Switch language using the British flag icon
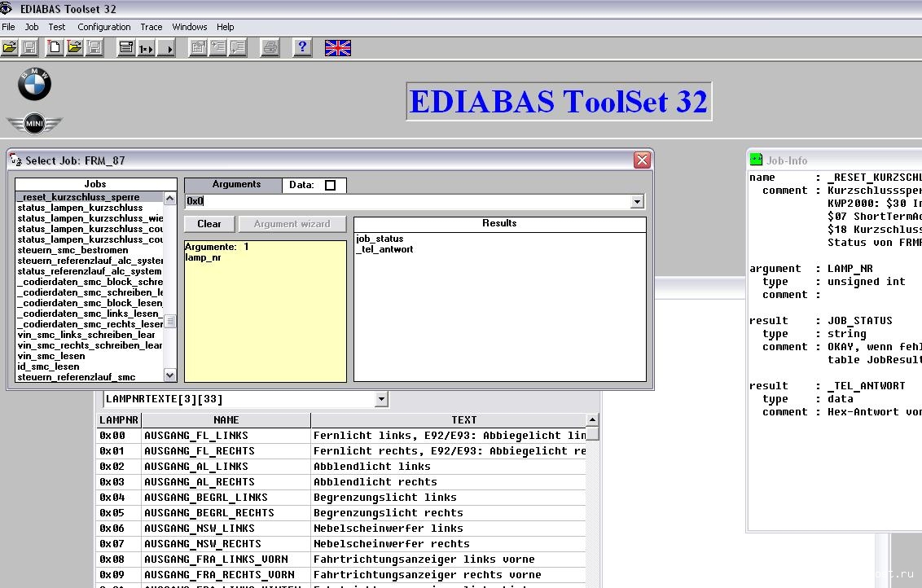The image size is (922, 588). (337, 48)
